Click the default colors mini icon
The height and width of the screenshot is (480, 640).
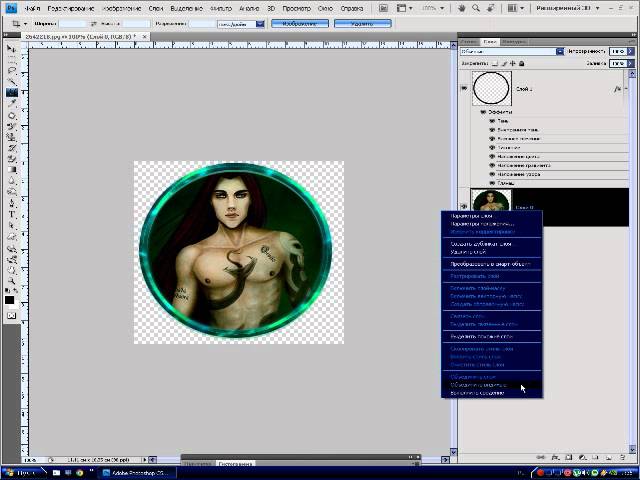tap(7, 291)
